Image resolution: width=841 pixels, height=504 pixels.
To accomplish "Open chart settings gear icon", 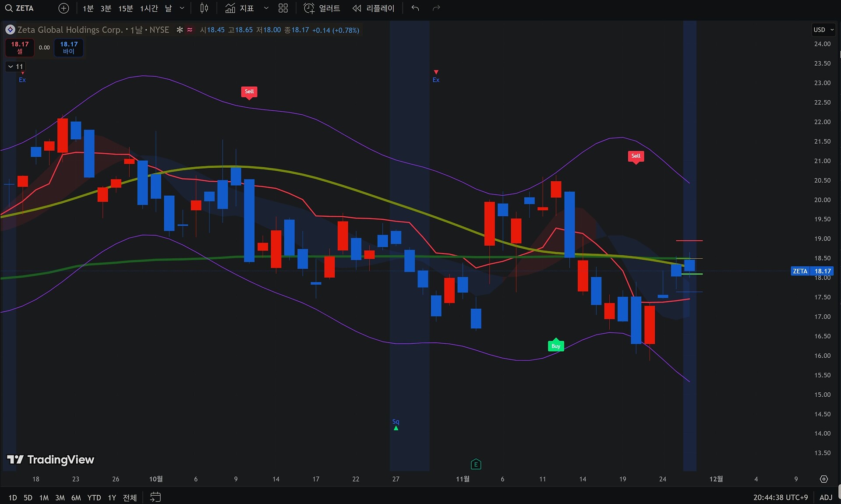I will pyautogui.click(x=823, y=479).
